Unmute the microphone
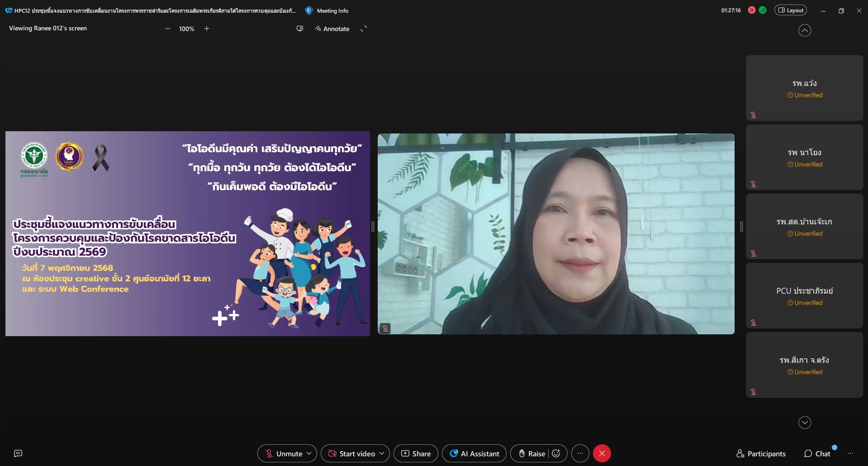The image size is (868, 466). [283, 453]
